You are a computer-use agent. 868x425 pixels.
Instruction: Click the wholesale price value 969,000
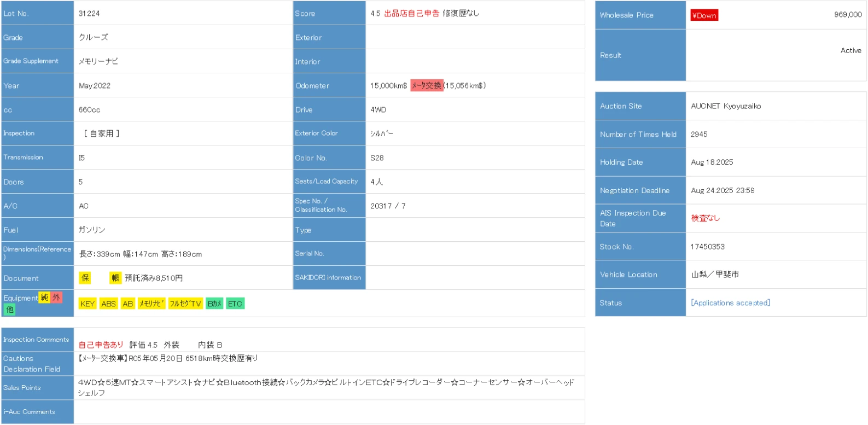click(847, 15)
